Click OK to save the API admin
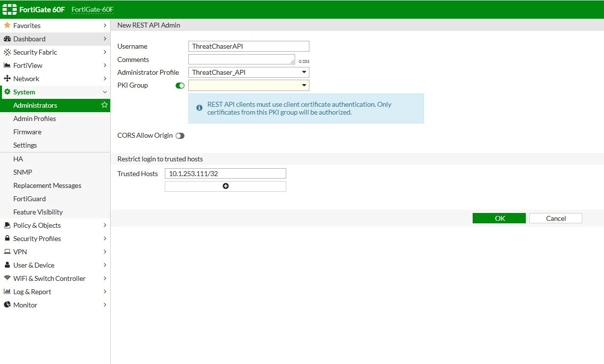Viewport: 604px width, 364px height. pos(499,218)
